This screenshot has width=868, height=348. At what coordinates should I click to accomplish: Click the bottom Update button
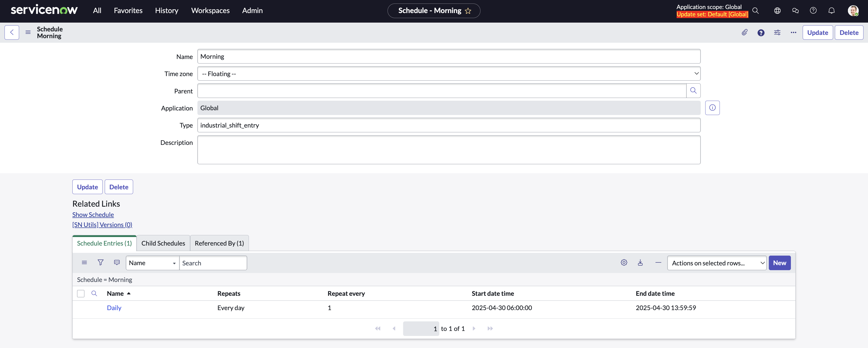pyautogui.click(x=87, y=187)
